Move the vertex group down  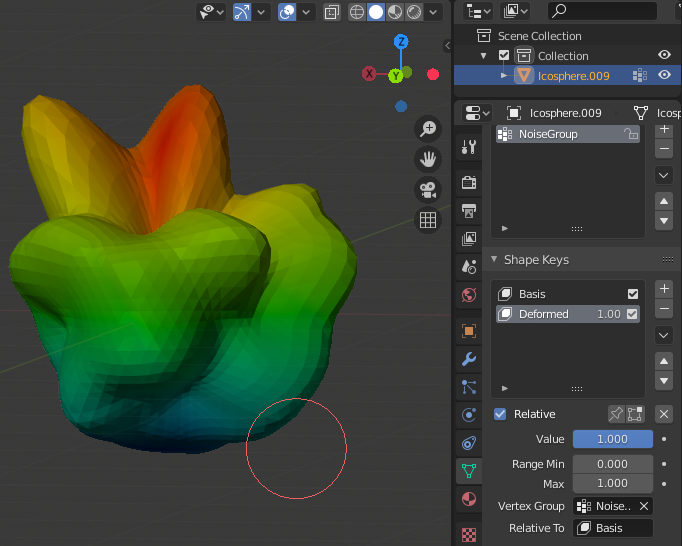[x=664, y=221]
